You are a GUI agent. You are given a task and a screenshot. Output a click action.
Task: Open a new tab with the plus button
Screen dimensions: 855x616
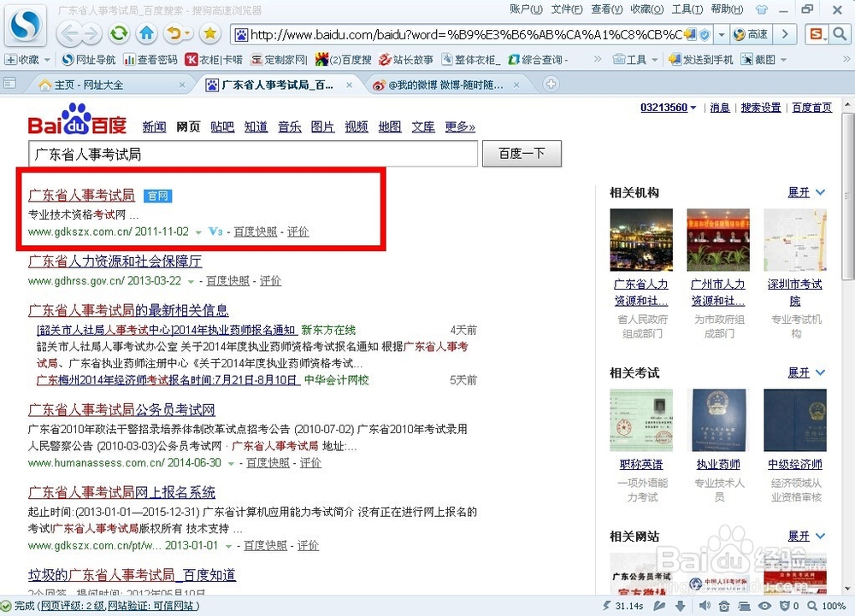click(551, 84)
